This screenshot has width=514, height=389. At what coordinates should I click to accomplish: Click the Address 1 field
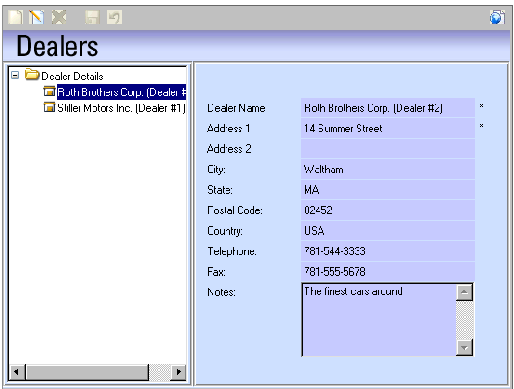click(x=388, y=128)
